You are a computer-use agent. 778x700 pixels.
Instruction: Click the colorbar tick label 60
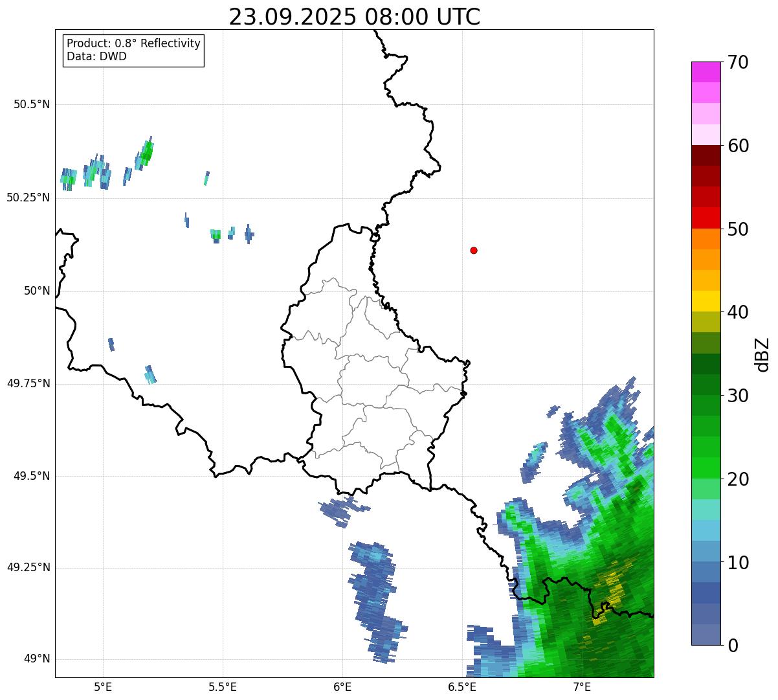[x=738, y=146]
